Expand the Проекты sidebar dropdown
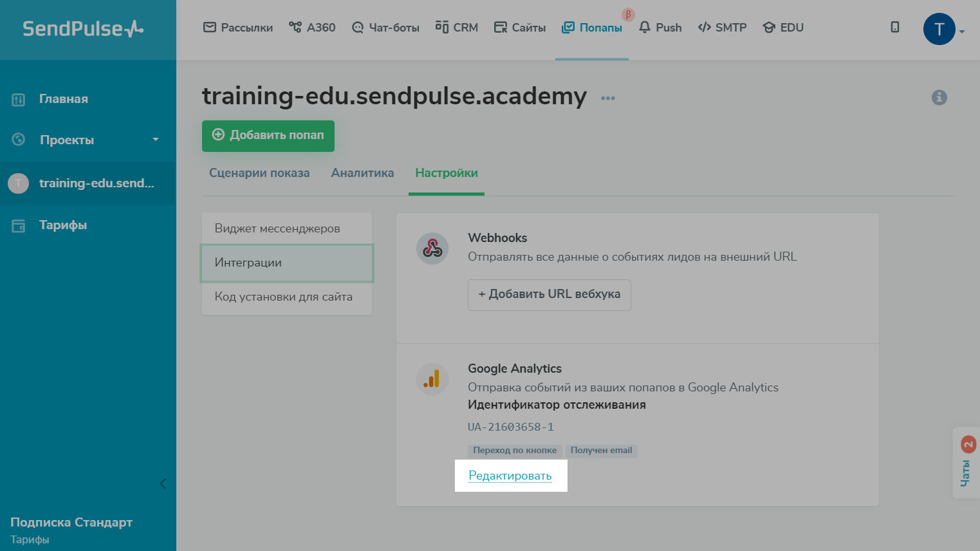The height and width of the screenshot is (551, 980). pos(155,140)
